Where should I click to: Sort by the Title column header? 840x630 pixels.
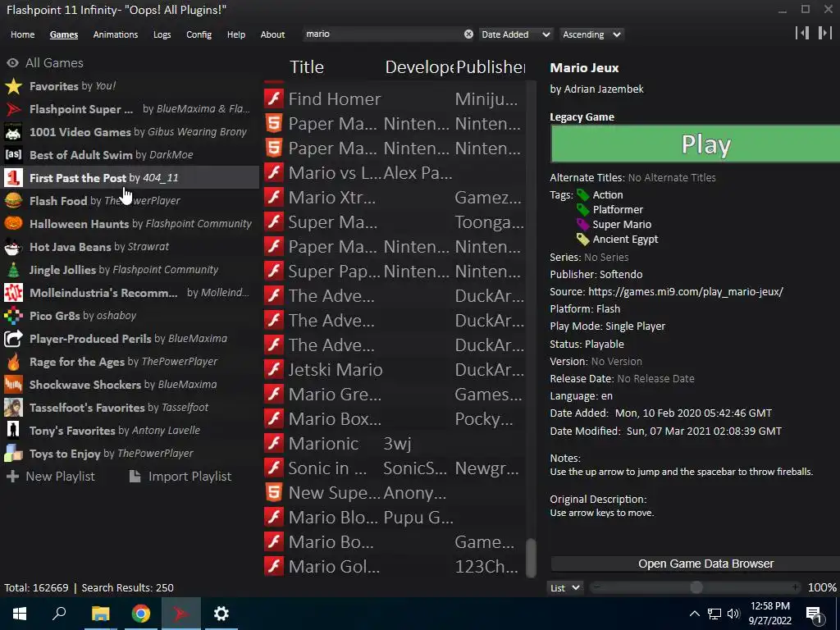click(x=307, y=67)
